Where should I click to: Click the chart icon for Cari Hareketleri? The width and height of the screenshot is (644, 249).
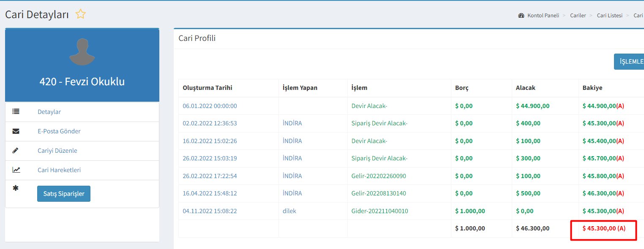coord(16,170)
